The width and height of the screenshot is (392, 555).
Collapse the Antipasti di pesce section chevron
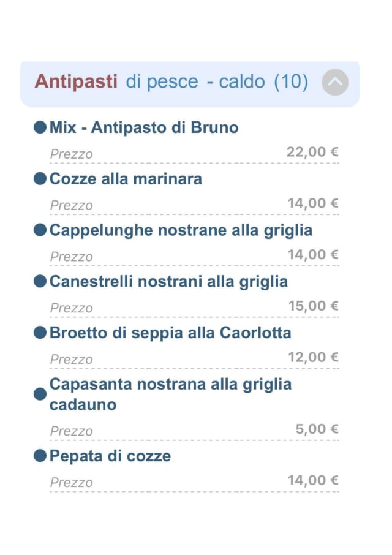coord(335,83)
